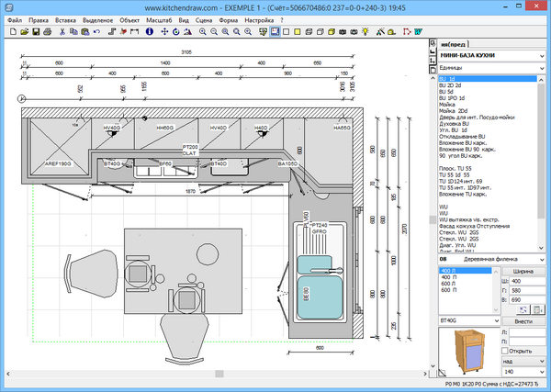The width and height of the screenshot is (551, 392).
Task: Open the Настройка menu
Action: 259,18
